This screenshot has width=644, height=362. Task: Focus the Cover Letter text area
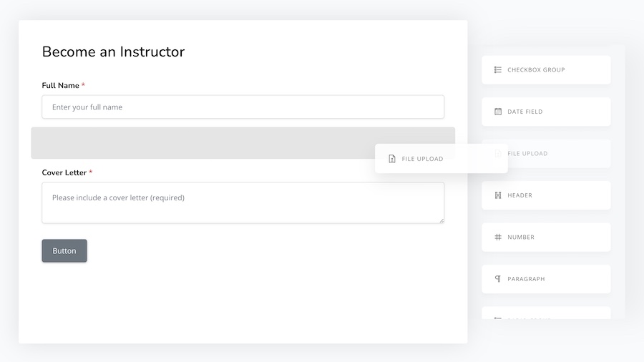(243, 202)
